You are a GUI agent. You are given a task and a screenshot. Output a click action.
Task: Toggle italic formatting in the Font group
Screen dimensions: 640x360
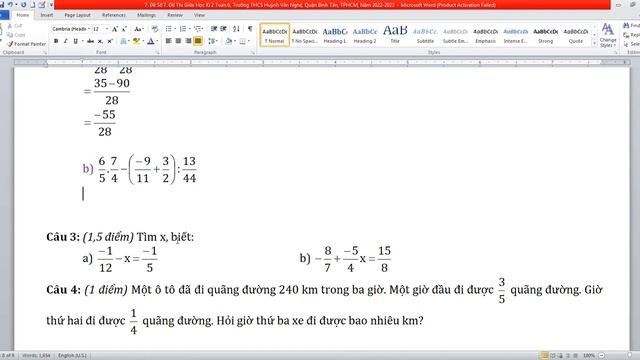[x=65, y=41]
